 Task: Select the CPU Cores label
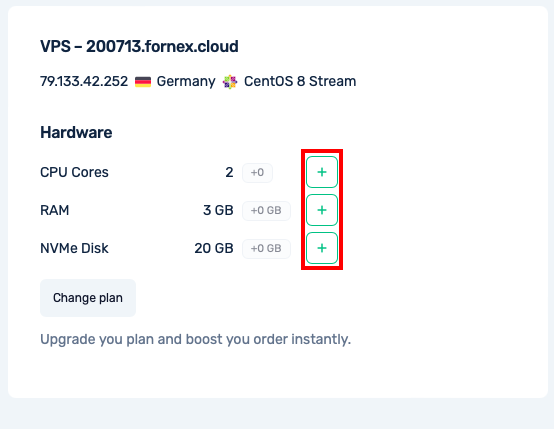coord(74,172)
